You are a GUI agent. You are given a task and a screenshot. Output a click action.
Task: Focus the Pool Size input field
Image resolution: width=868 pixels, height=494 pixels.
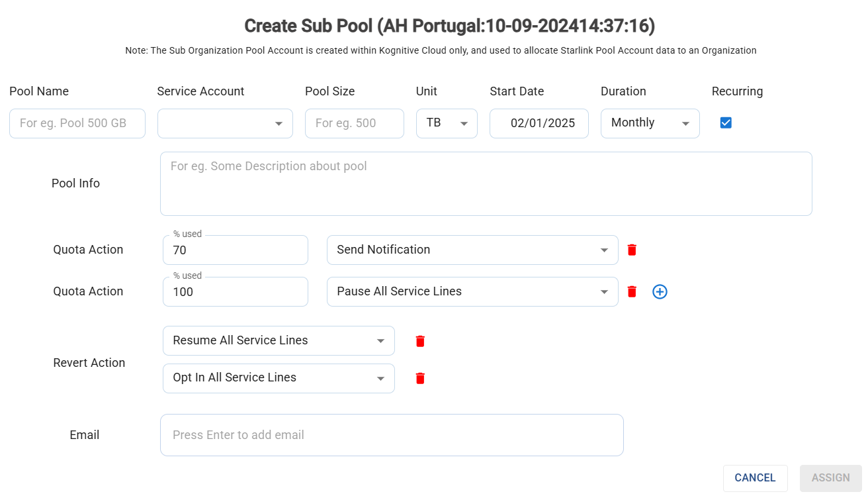coord(354,123)
